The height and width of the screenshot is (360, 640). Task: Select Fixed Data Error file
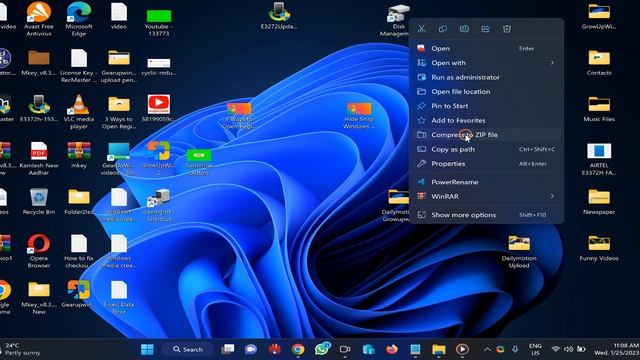pos(119,298)
